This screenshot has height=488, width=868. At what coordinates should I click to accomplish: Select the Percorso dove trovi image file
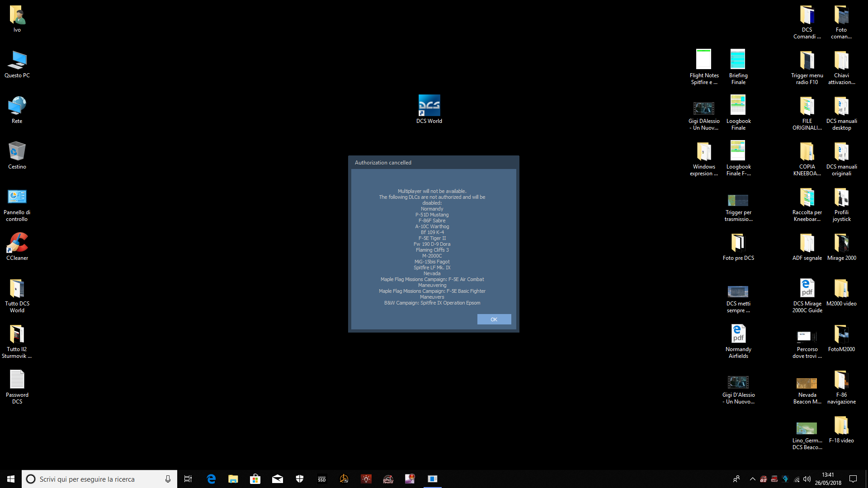tap(807, 345)
